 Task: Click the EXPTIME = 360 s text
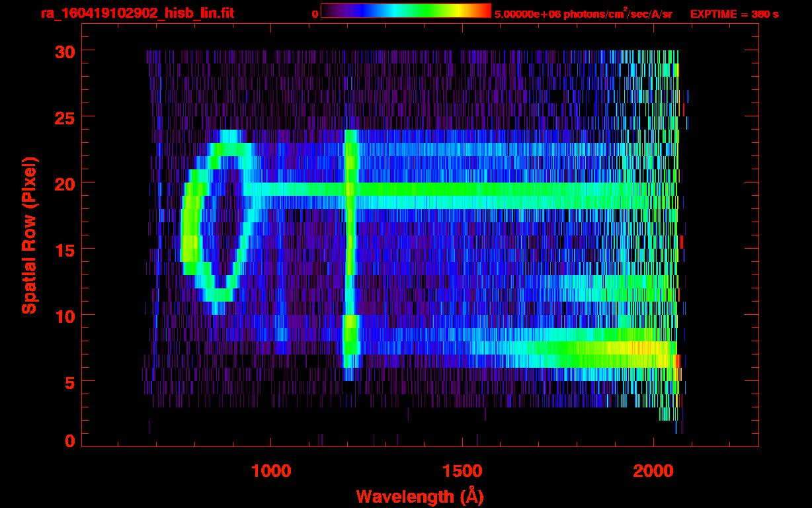[x=734, y=14]
